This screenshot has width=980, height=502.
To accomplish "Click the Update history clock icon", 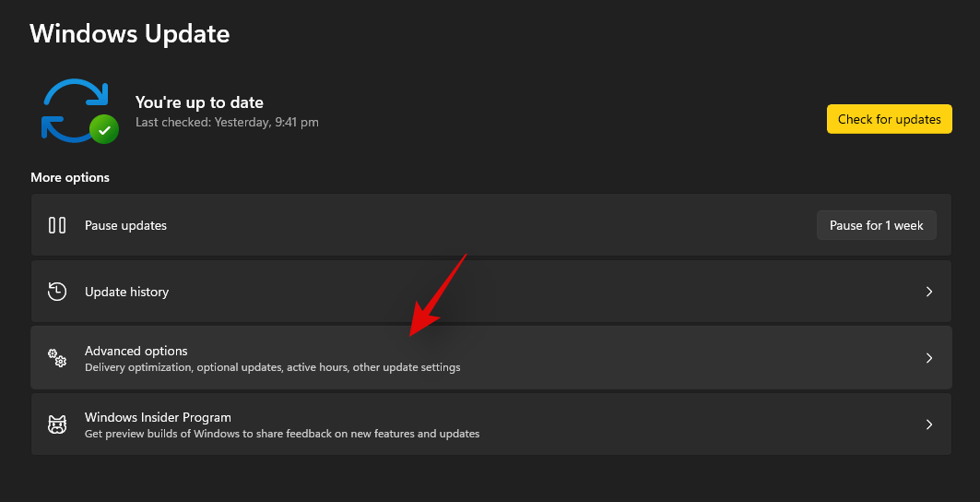I will 57,292.
